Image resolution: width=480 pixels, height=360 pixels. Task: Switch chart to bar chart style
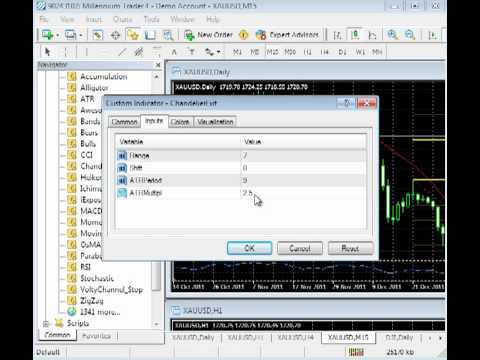point(337,35)
